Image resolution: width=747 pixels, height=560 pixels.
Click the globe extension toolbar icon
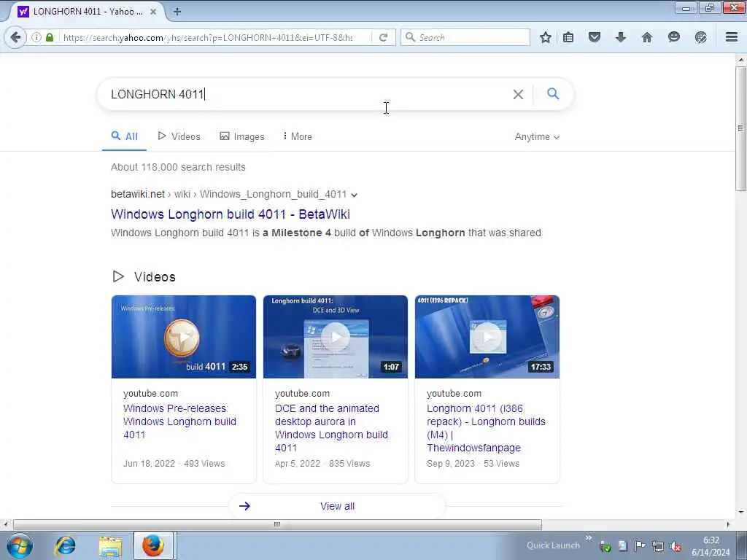(700, 37)
